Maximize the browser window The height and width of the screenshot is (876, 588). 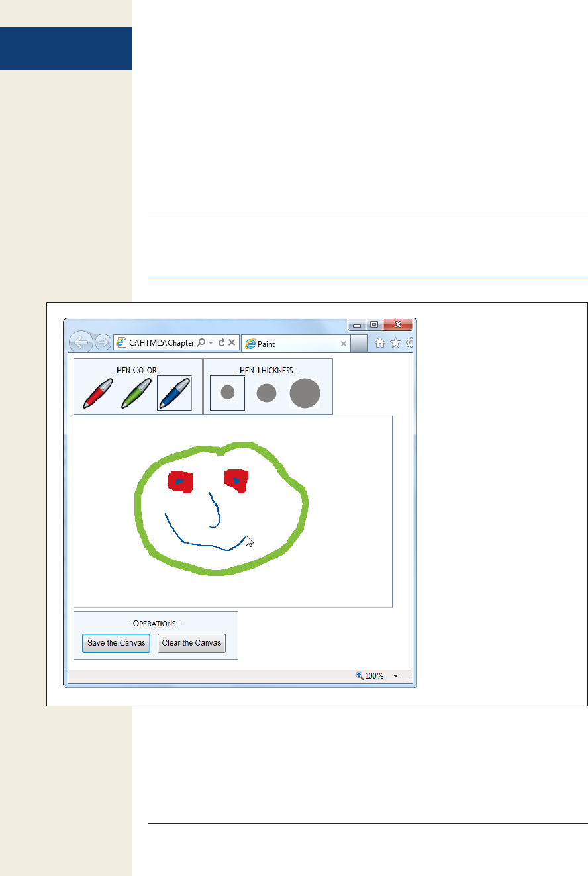click(374, 324)
